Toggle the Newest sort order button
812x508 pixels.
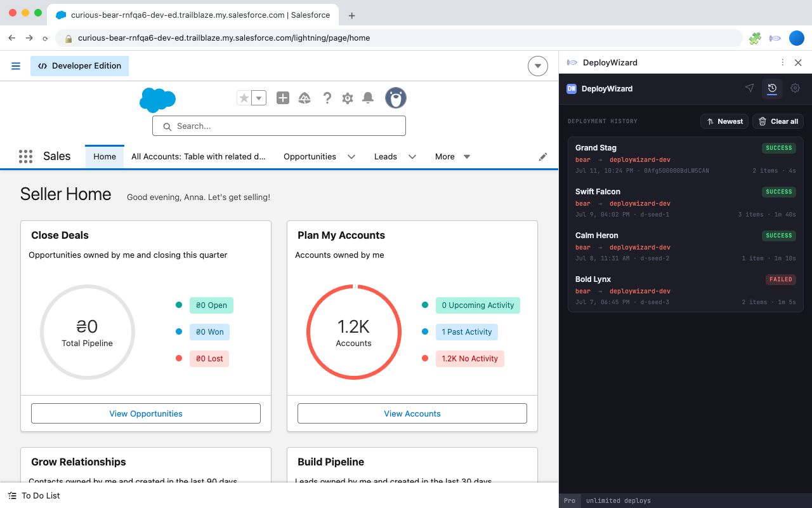point(724,121)
